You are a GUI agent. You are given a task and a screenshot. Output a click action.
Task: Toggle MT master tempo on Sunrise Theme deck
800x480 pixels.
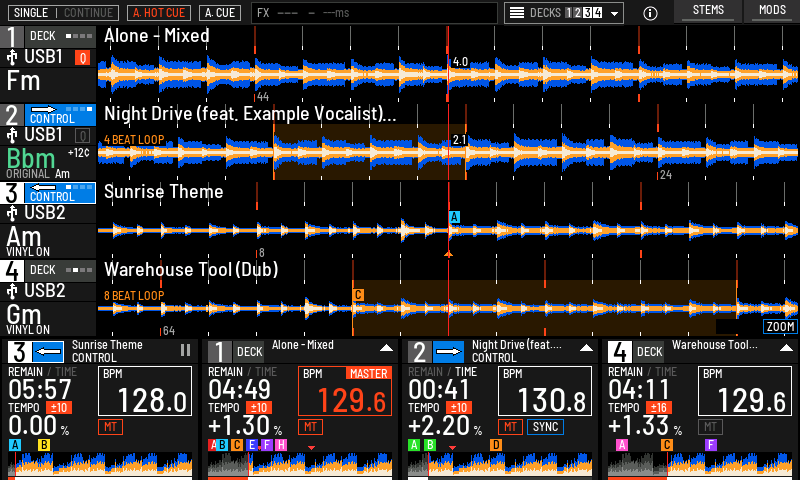pos(110,427)
